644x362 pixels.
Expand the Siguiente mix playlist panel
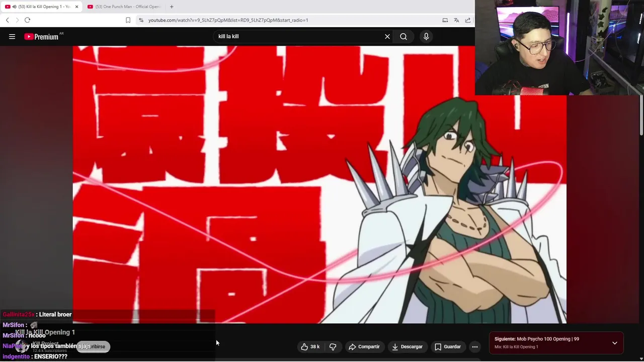[615, 343]
